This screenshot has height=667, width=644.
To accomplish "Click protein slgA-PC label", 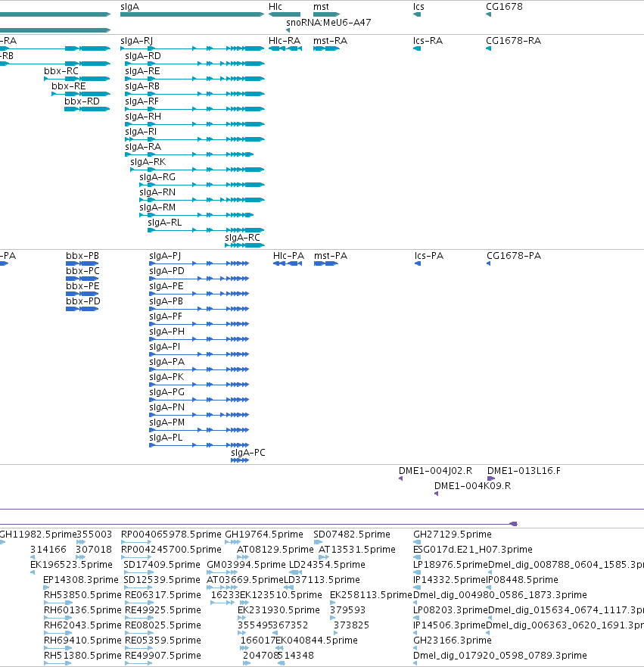I will (x=247, y=453).
